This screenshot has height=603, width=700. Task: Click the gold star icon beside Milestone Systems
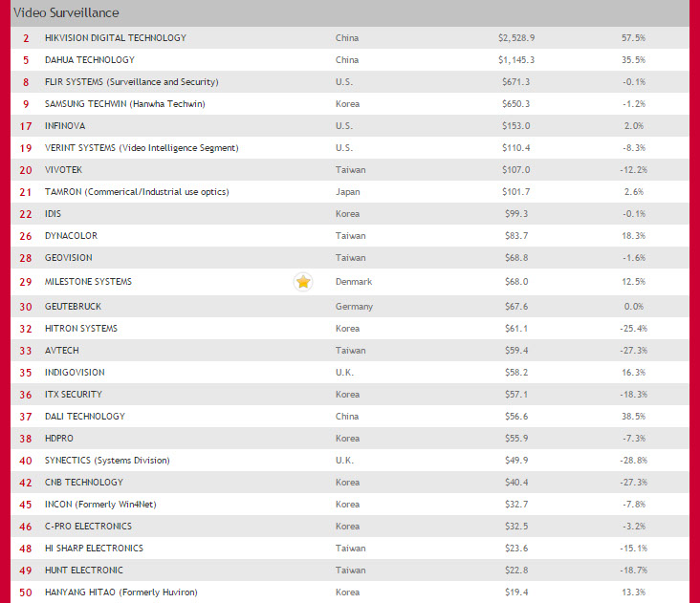(x=303, y=282)
